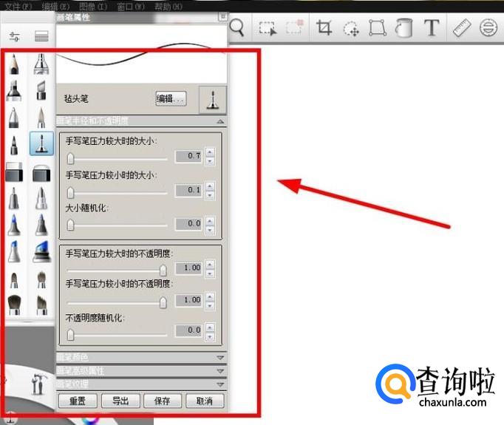Select the blue-tipped gray marker brush
The image size is (504, 425).
13,225
